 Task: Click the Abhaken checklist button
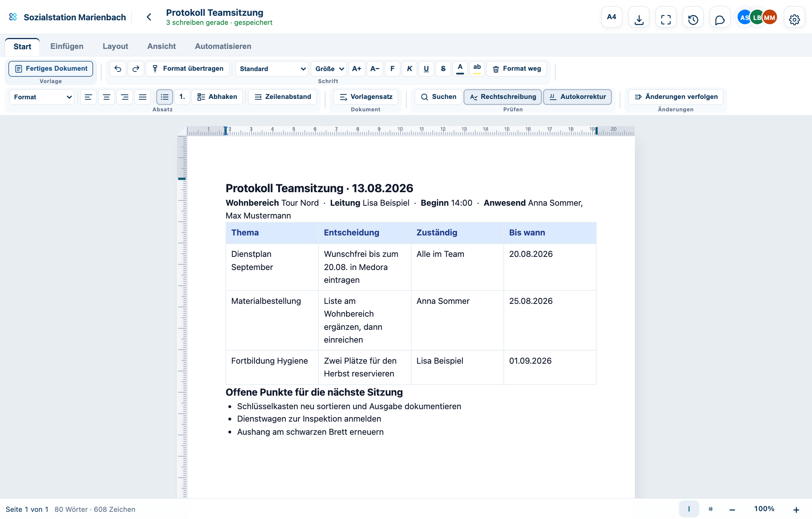217,97
